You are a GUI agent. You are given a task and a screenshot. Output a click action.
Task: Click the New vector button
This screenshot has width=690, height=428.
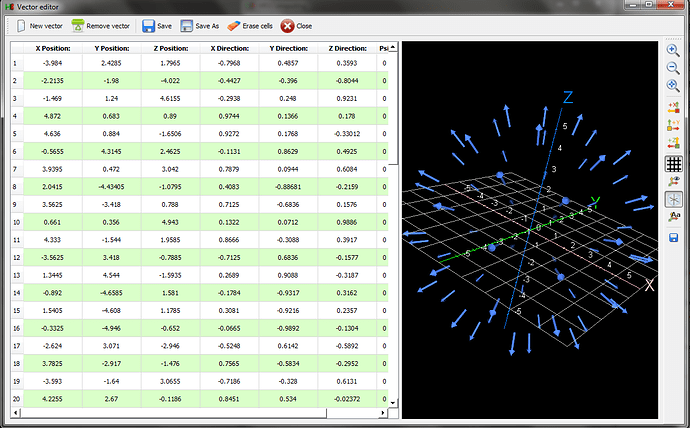point(38,26)
